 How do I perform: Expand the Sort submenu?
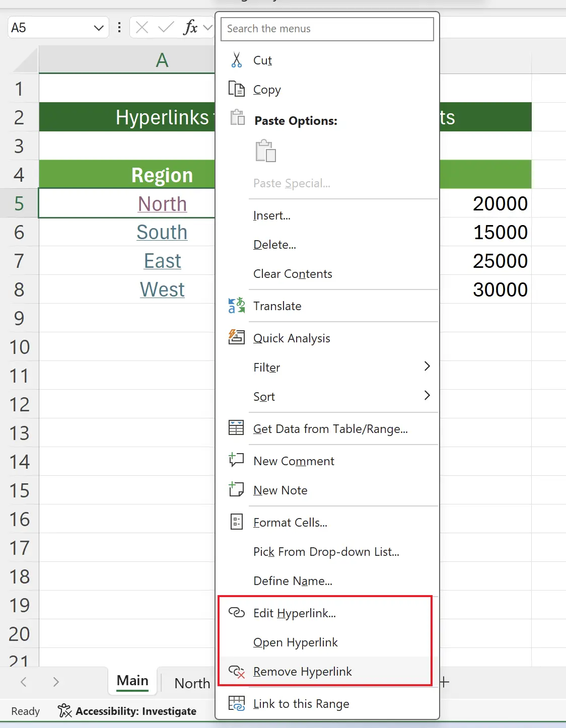pos(427,396)
